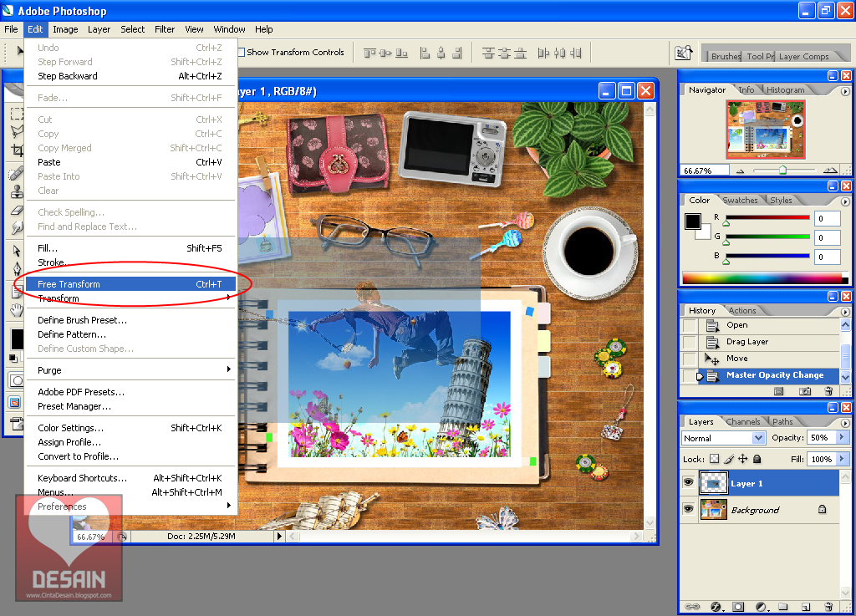The image size is (856, 616).
Task: Open the Color panel options menu
Action: pos(845,201)
